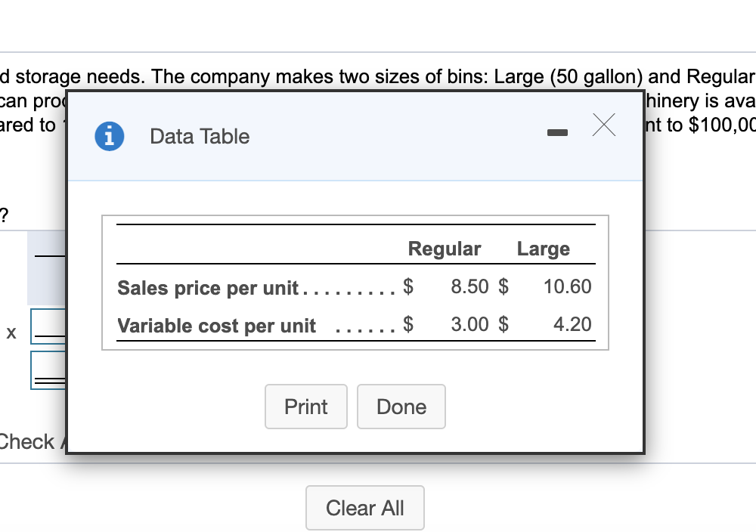Click the Done button
Image resolution: width=756 pixels, height=532 pixels.
point(401,407)
